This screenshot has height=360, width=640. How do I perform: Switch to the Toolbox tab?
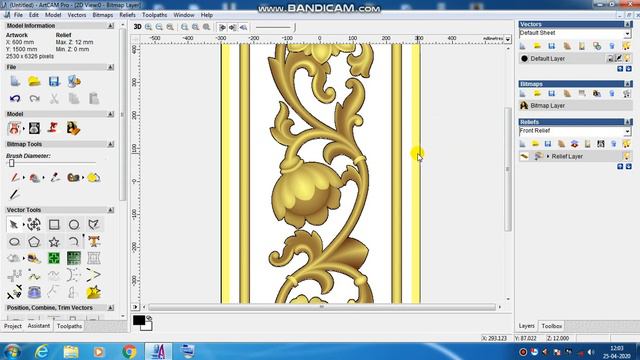551,326
